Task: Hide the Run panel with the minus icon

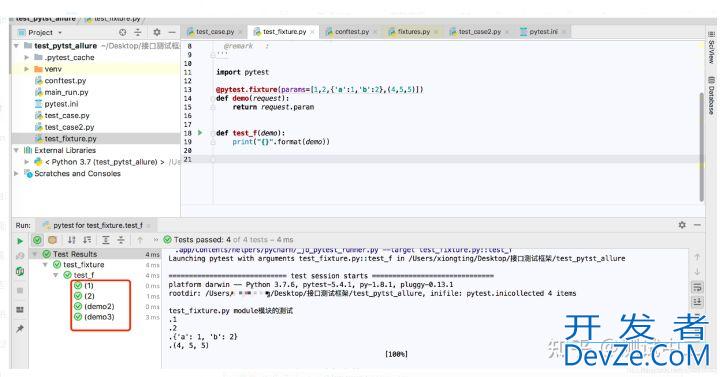Action: [697, 225]
